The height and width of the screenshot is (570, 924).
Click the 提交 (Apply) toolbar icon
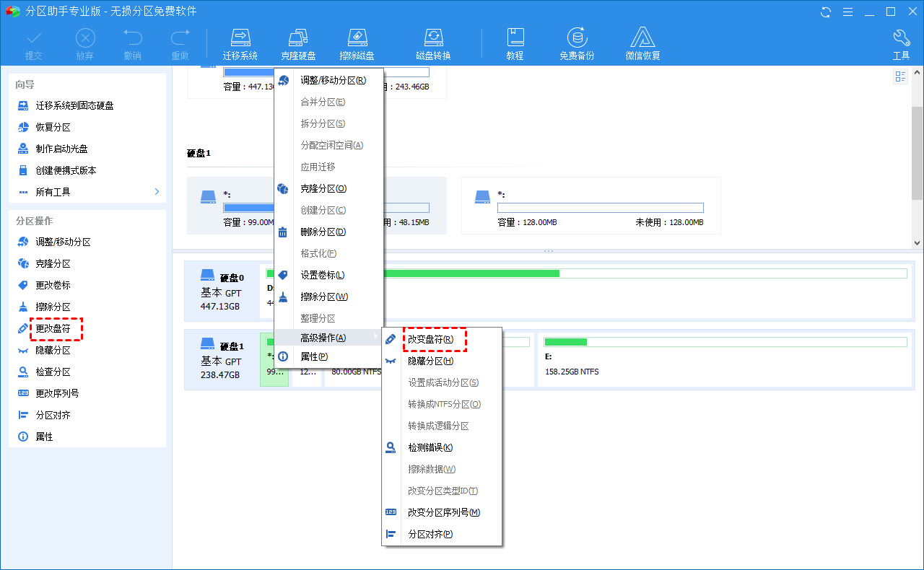coord(34,45)
